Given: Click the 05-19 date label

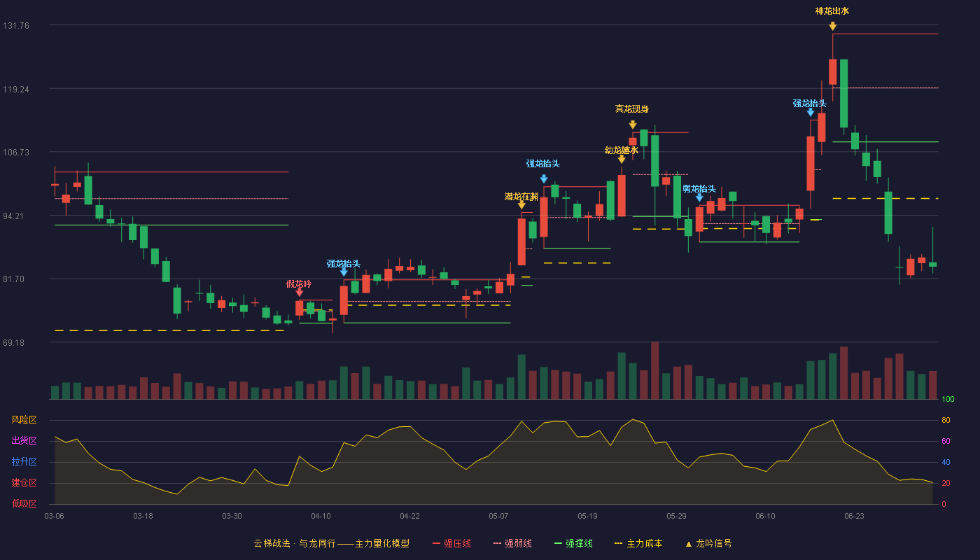Looking at the screenshot, I should (x=587, y=516).
